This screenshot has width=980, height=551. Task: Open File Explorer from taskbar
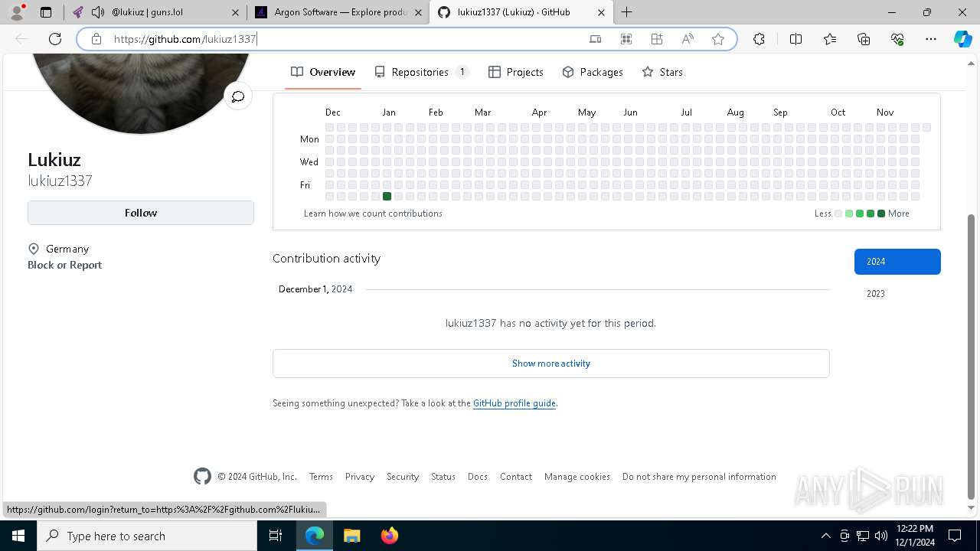(x=351, y=536)
